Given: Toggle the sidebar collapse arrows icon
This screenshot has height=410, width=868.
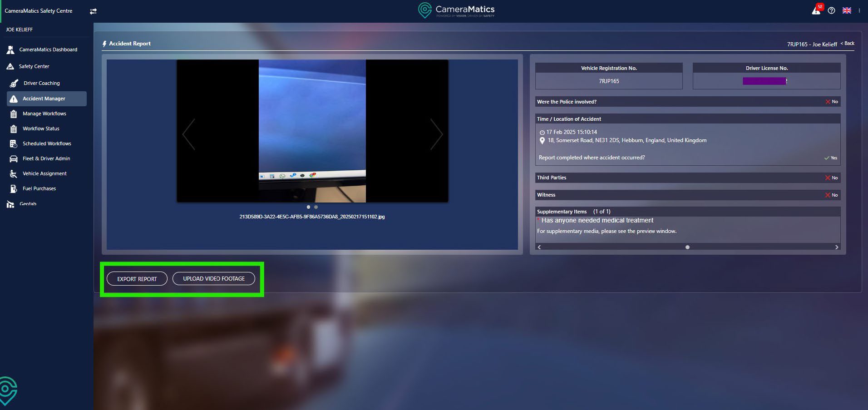Looking at the screenshot, I should point(93,11).
